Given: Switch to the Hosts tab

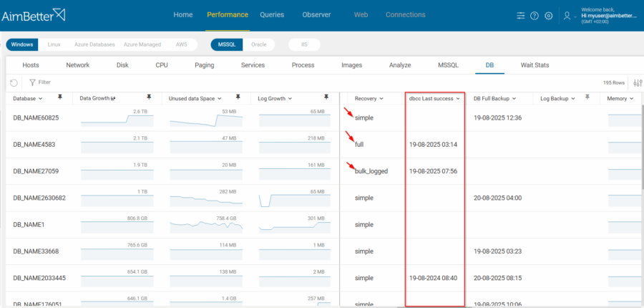Looking at the screenshot, I should [31, 65].
